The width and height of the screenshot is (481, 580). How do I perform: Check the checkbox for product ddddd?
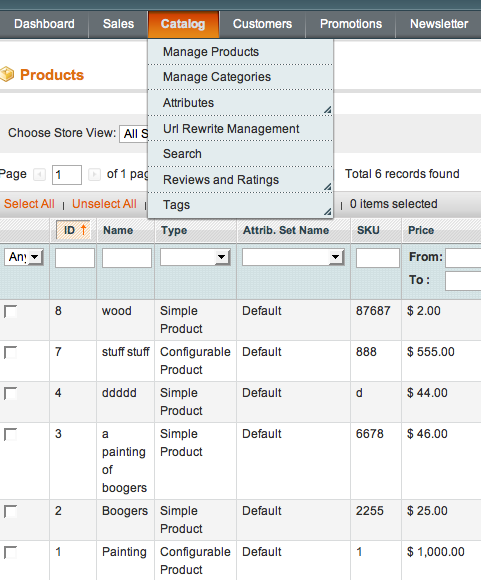point(10,394)
